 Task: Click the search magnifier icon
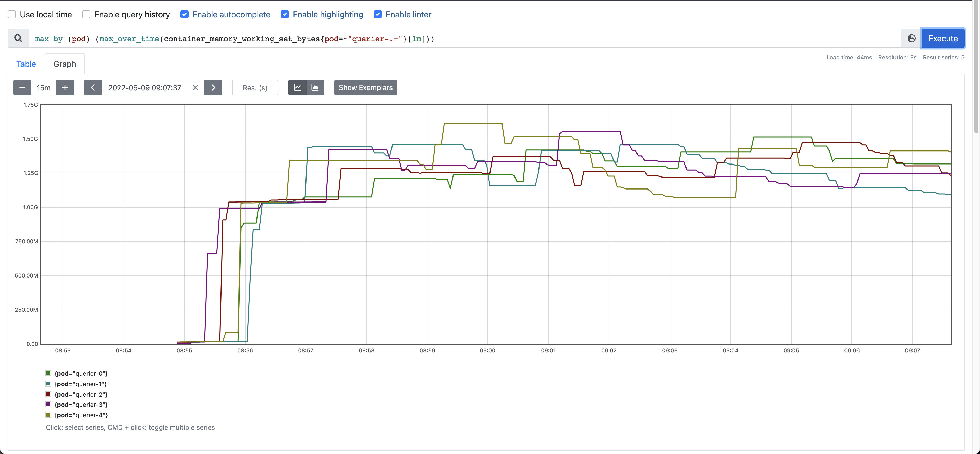(18, 38)
